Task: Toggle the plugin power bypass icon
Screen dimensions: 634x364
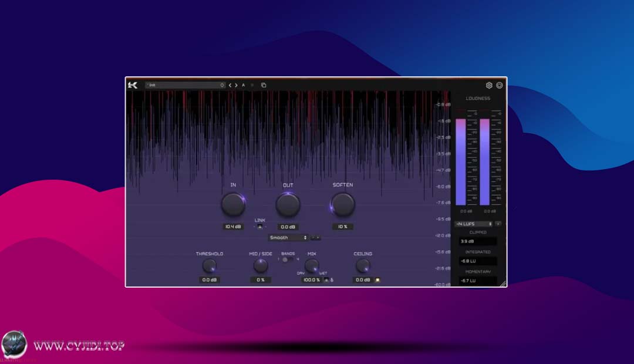Action: pyautogui.click(x=500, y=85)
